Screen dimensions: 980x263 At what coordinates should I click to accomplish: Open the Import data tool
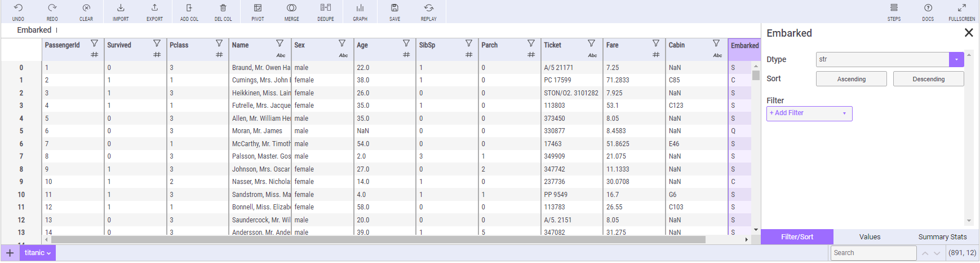click(x=121, y=11)
